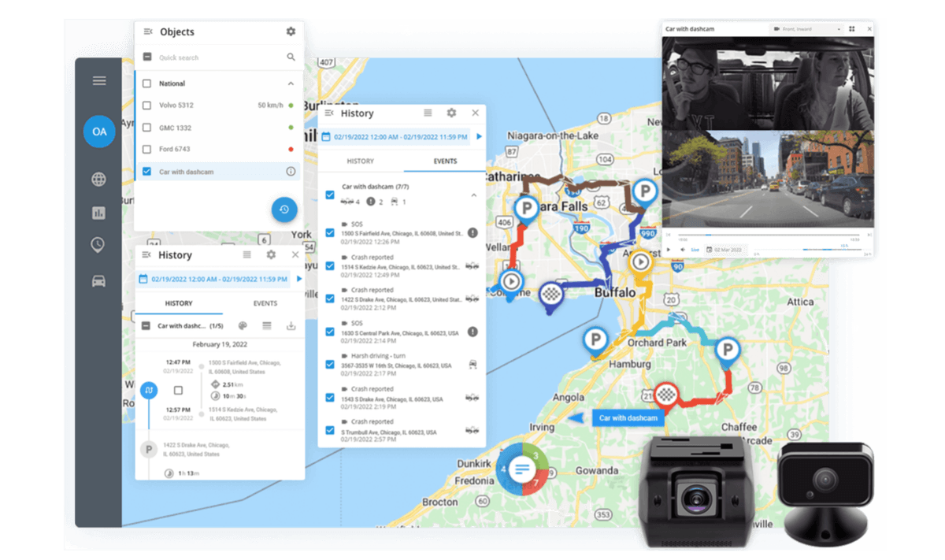Switch video to grid layout view

(852, 29)
